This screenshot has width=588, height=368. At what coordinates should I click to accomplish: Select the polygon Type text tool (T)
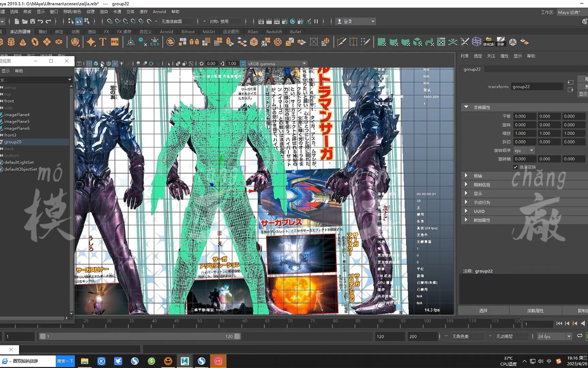[103, 42]
